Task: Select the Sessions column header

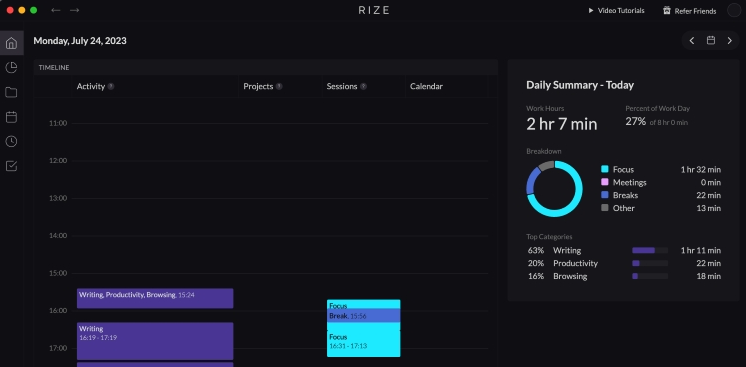Action: point(342,87)
